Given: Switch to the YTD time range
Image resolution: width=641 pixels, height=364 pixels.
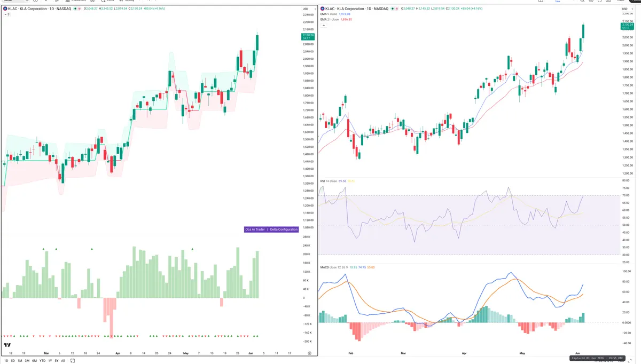Looking at the screenshot, I should (42, 361).
